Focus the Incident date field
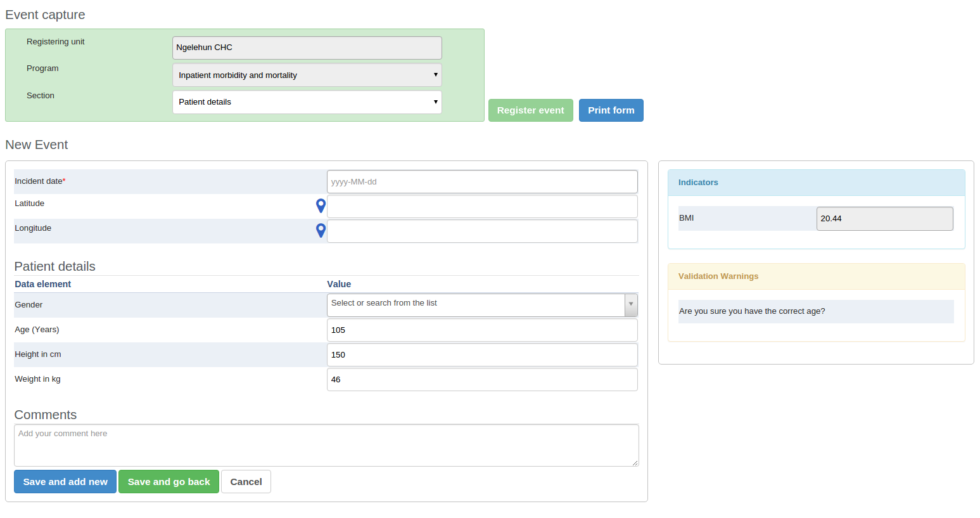The image size is (980, 518). pyautogui.click(x=481, y=182)
